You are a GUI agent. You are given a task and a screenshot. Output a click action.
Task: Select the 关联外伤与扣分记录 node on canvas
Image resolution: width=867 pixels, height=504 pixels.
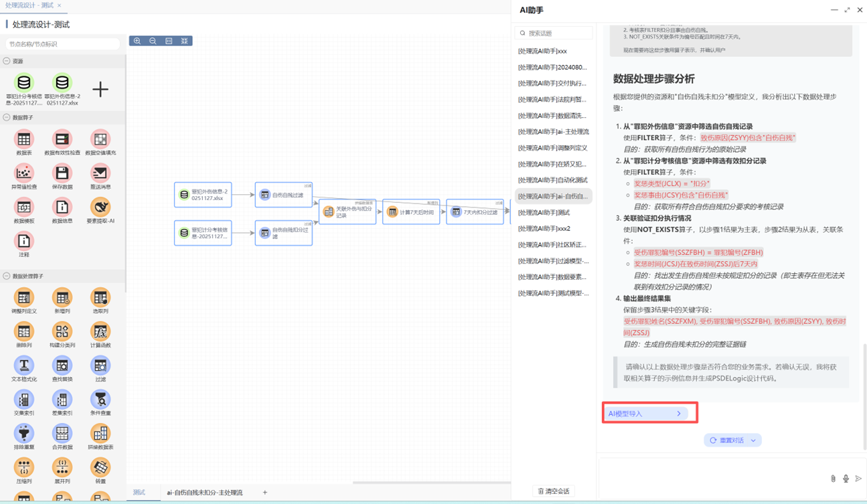point(347,212)
